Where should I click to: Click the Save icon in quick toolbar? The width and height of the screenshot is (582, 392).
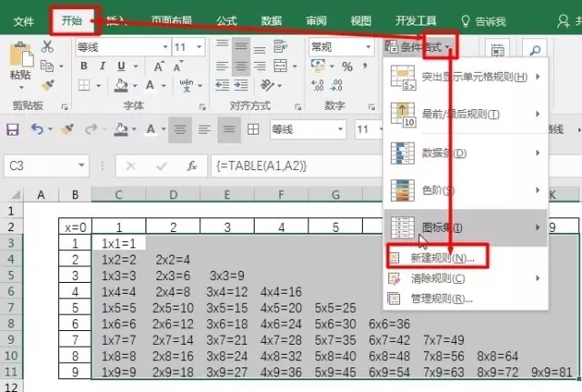point(13,129)
